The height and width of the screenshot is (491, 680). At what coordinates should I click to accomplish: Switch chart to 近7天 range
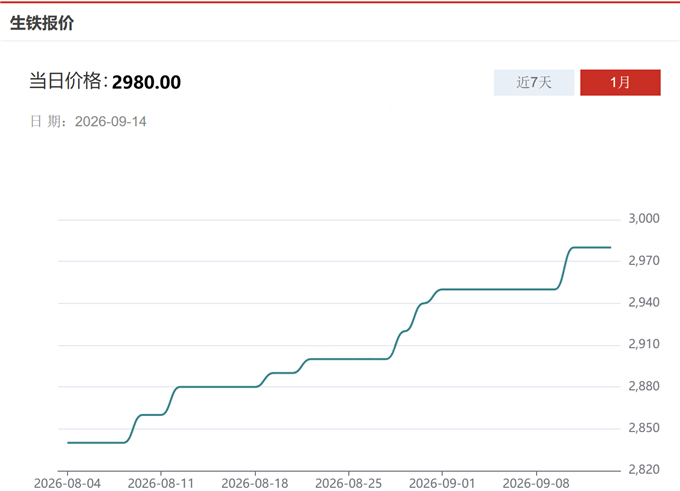click(x=534, y=82)
